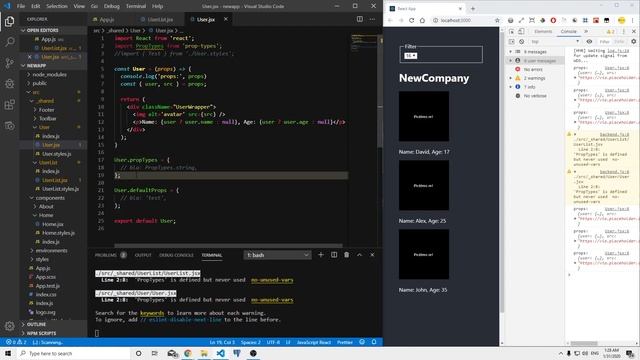This screenshot has height=360, width=640.
Task: Toggle DevTools device toolbar
Action: 521,31
